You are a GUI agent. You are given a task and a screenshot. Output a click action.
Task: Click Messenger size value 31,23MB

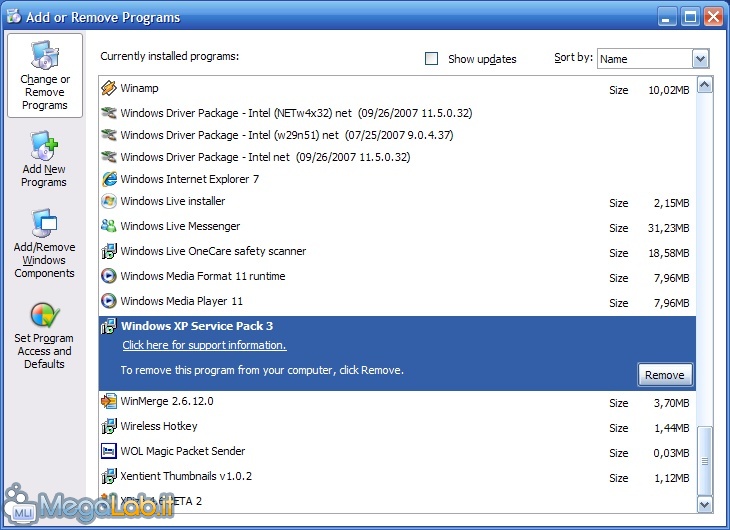point(669,228)
